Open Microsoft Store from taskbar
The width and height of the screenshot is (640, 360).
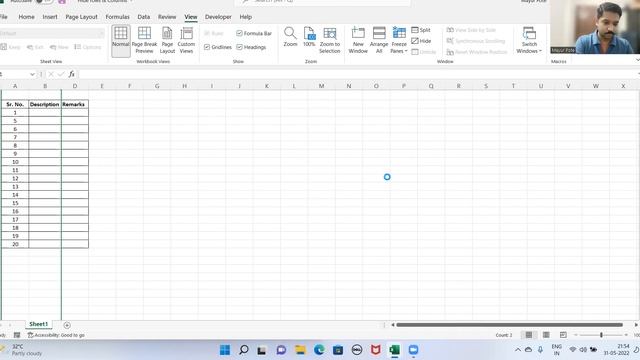pos(338,350)
